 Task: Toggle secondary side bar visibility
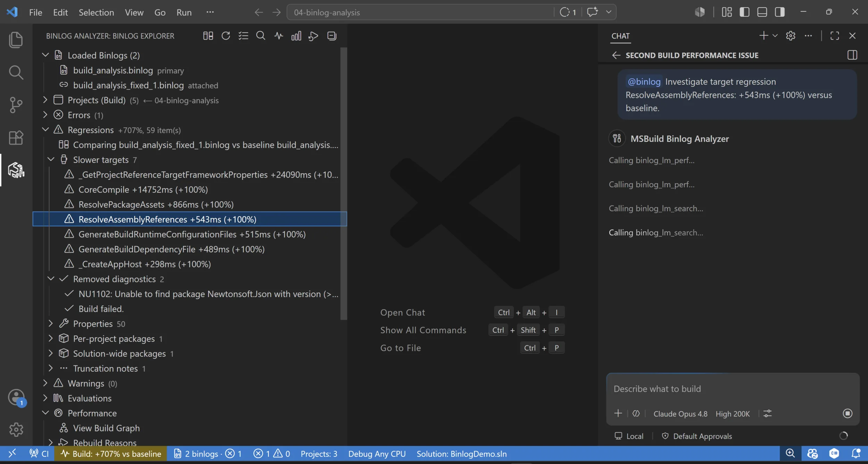780,12
